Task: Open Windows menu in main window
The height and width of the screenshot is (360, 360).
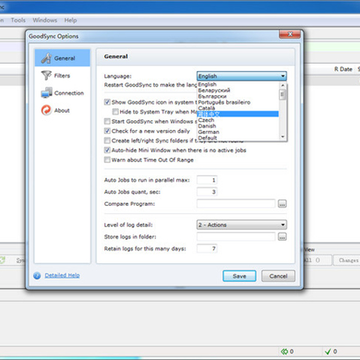Action: pyautogui.click(x=45, y=20)
